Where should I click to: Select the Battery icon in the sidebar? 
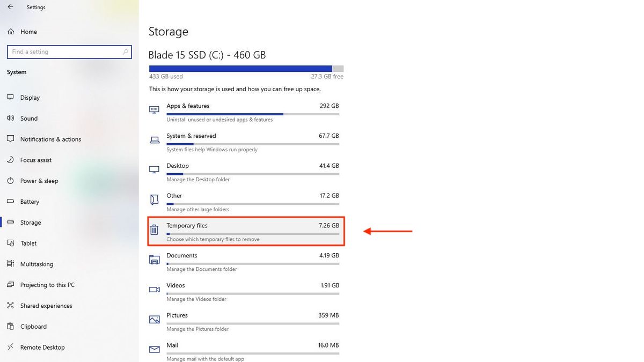coord(11,201)
